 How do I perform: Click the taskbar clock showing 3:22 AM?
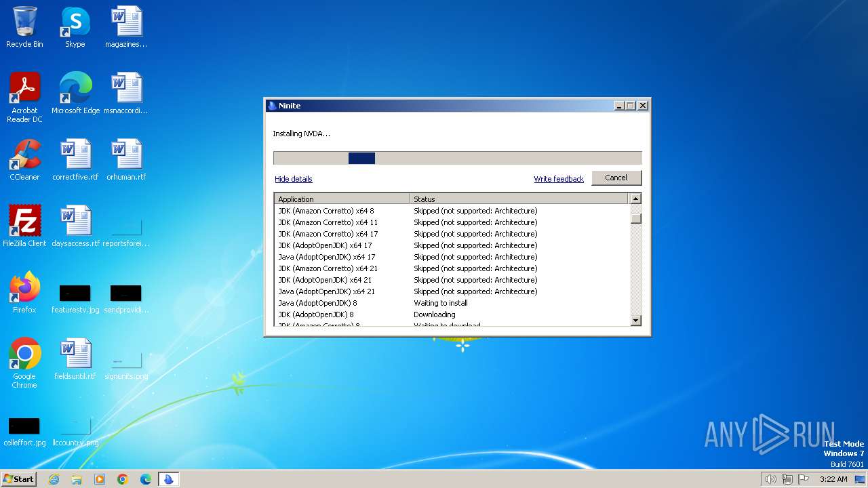[x=833, y=479]
